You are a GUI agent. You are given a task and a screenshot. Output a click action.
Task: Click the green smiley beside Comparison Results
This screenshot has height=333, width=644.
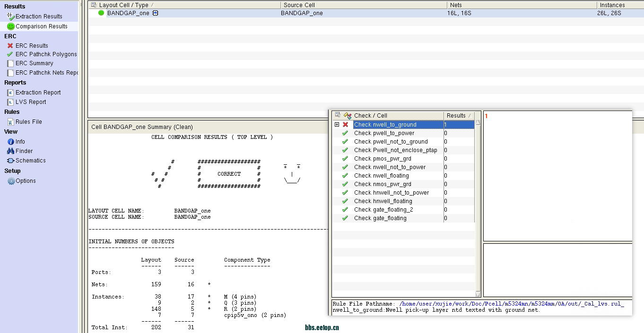tap(11, 26)
